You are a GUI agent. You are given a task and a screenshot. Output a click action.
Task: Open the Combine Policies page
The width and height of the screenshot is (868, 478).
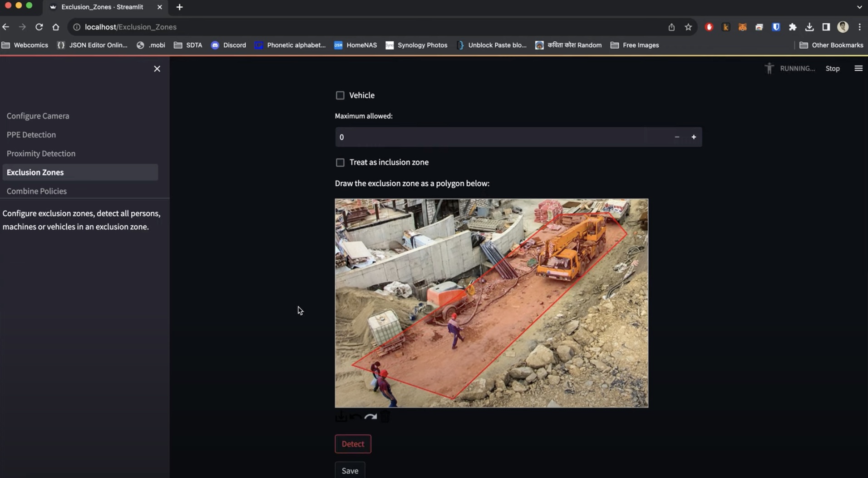pos(37,191)
